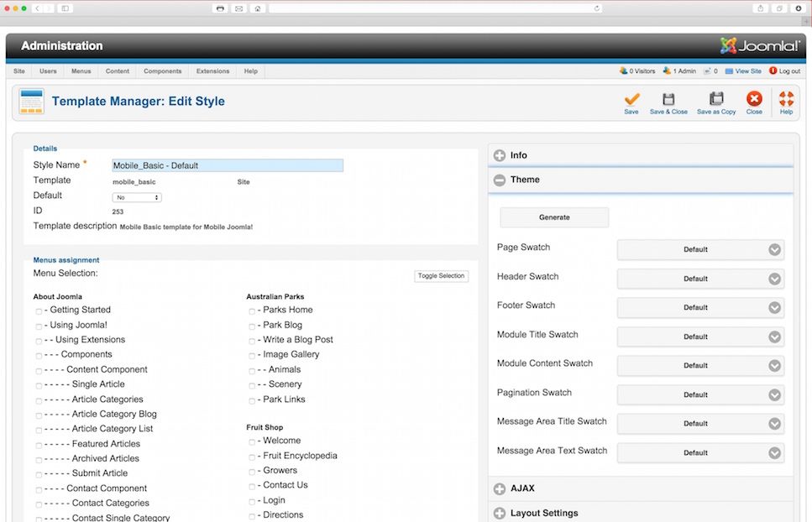
Task: Click the 1 Admin status icon
Action: point(667,70)
